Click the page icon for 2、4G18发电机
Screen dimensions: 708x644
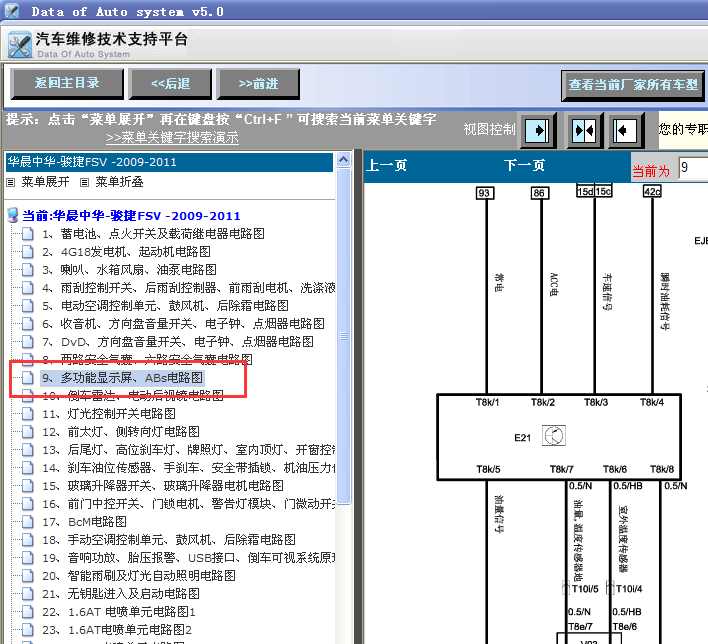pos(28,252)
